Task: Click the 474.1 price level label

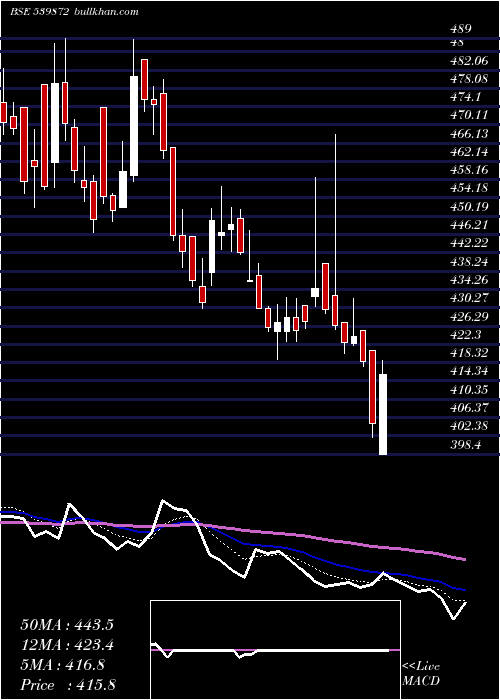Action: 466,97
